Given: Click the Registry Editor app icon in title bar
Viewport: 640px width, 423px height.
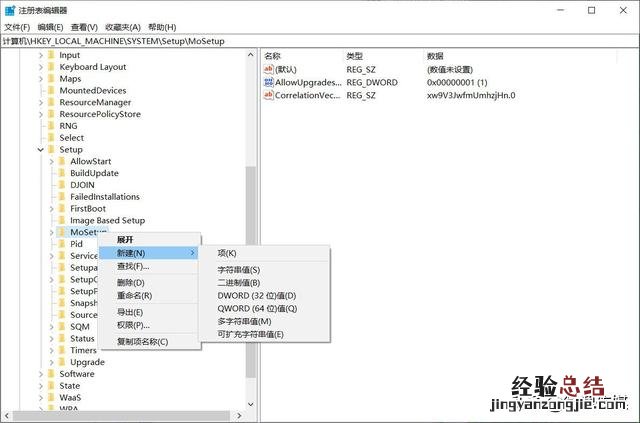Looking at the screenshot, I should click(10, 10).
